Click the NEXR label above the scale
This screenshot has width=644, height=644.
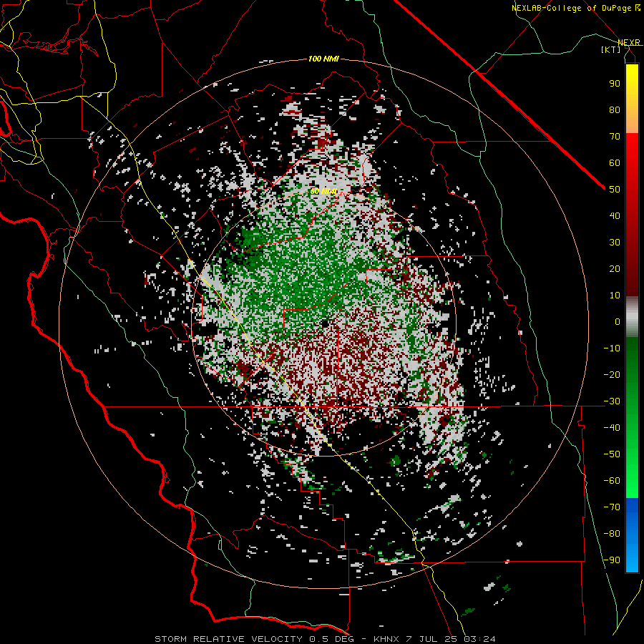coord(629,43)
